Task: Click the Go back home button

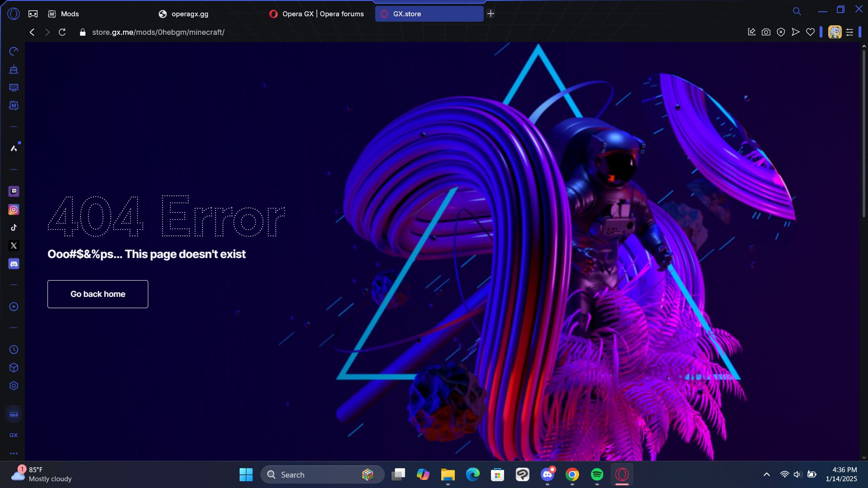Action: [x=98, y=294]
